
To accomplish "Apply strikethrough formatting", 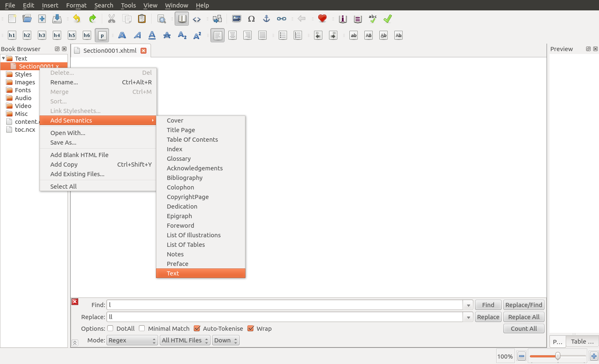I will tap(167, 35).
